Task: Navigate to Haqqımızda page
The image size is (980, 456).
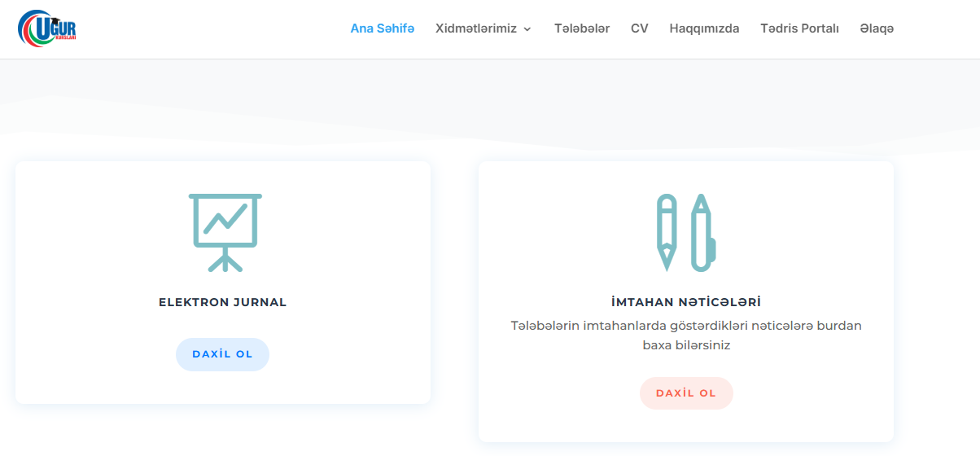Action: pos(704,28)
